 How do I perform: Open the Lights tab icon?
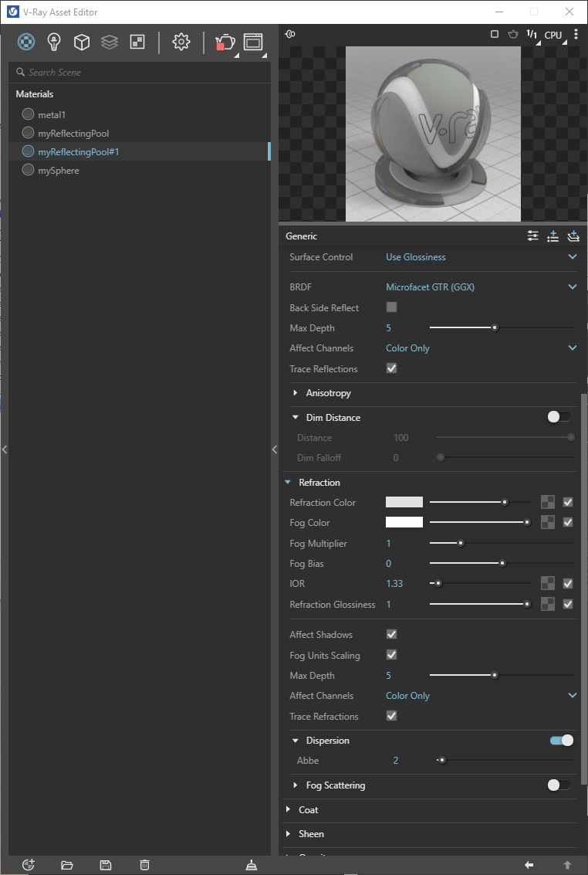click(54, 42)
